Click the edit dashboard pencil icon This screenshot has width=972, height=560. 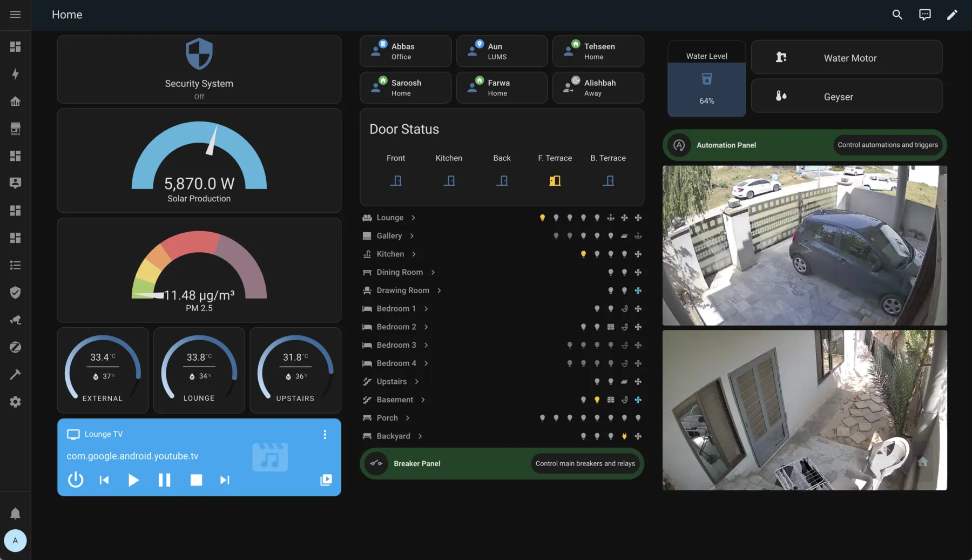click(952, 15)
